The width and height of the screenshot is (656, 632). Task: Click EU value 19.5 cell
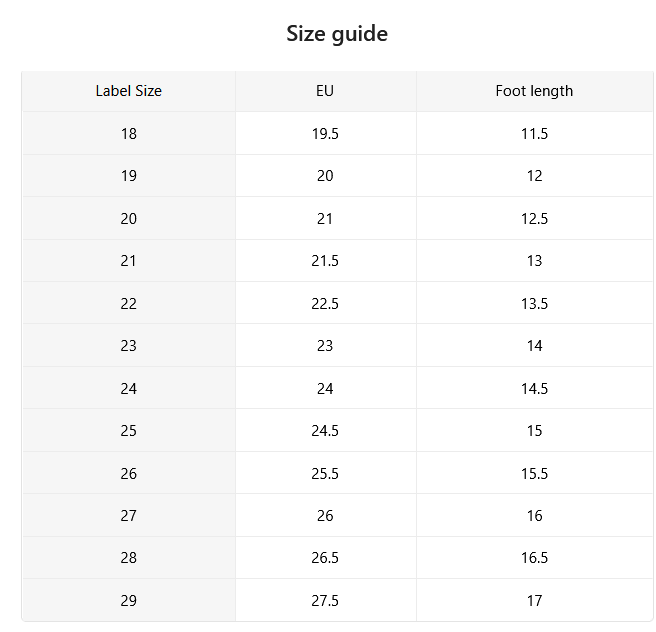(x=325, y=133)
